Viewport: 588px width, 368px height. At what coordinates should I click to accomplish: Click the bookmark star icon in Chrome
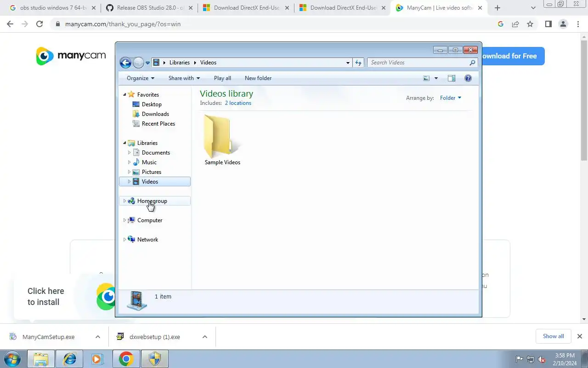[530, 24]
